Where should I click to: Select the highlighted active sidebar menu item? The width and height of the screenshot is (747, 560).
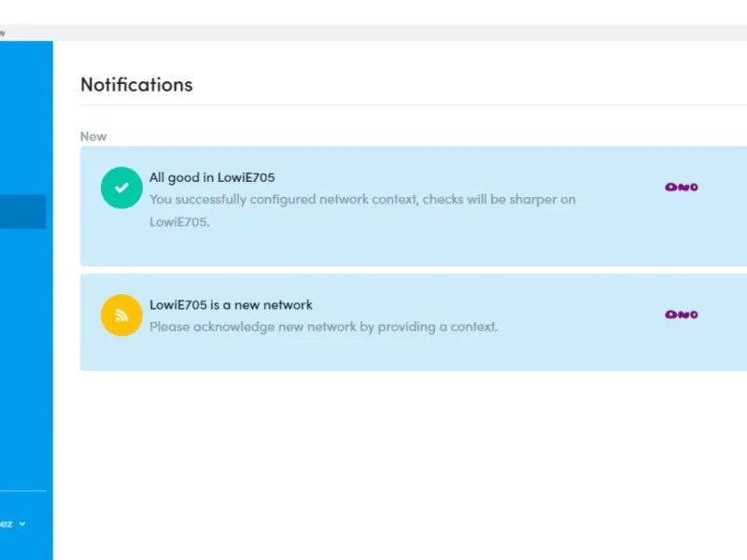pos(22,212)
